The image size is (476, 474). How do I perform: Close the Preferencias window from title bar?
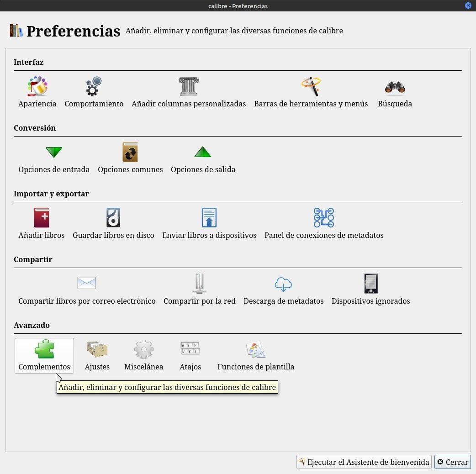[x=468, y=6]
